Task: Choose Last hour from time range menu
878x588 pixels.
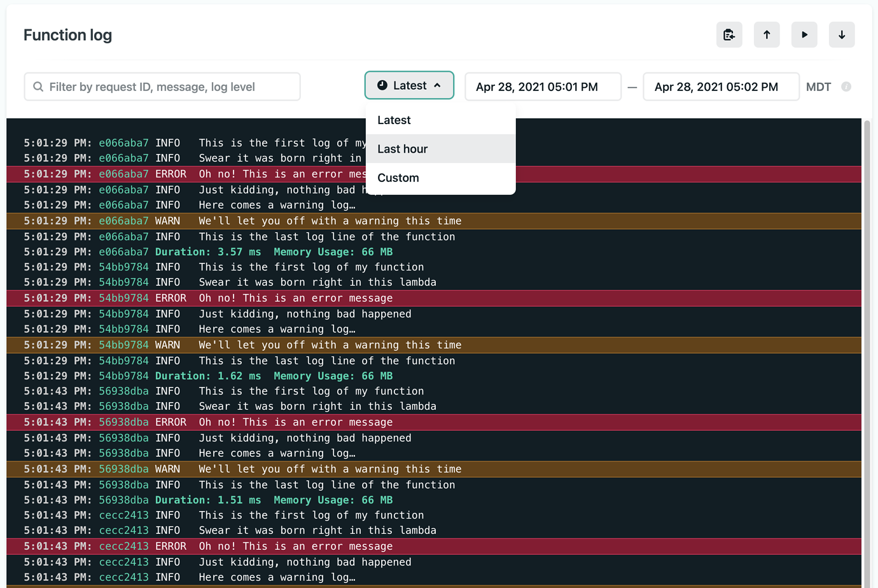Action: [403, 149]
